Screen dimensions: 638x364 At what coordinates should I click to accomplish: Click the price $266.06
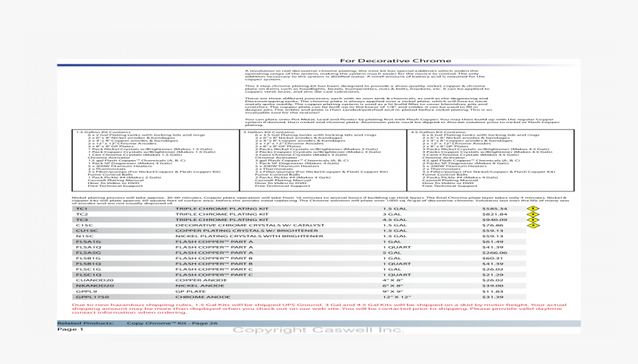pyautogui.click(x=494, y=253)
